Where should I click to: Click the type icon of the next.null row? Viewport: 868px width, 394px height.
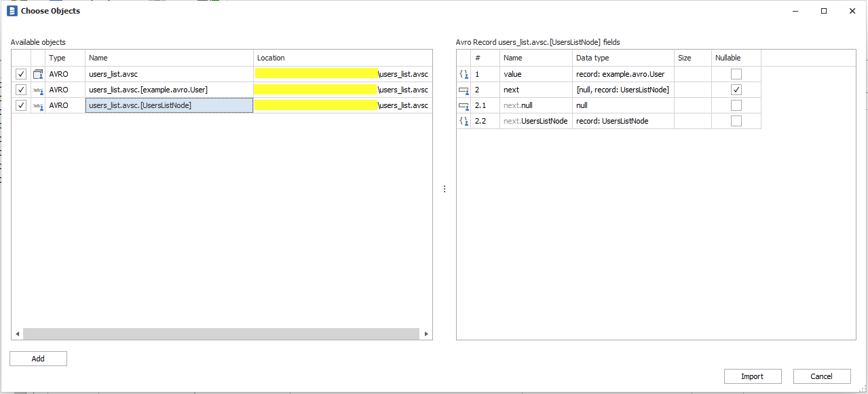point(464,105)
